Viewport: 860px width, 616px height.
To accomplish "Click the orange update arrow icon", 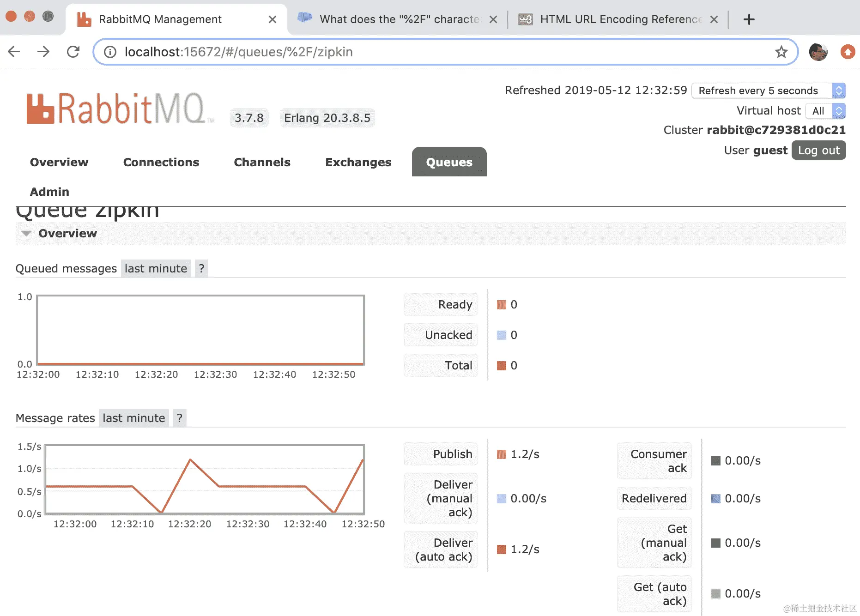I will tap(848, 52).
